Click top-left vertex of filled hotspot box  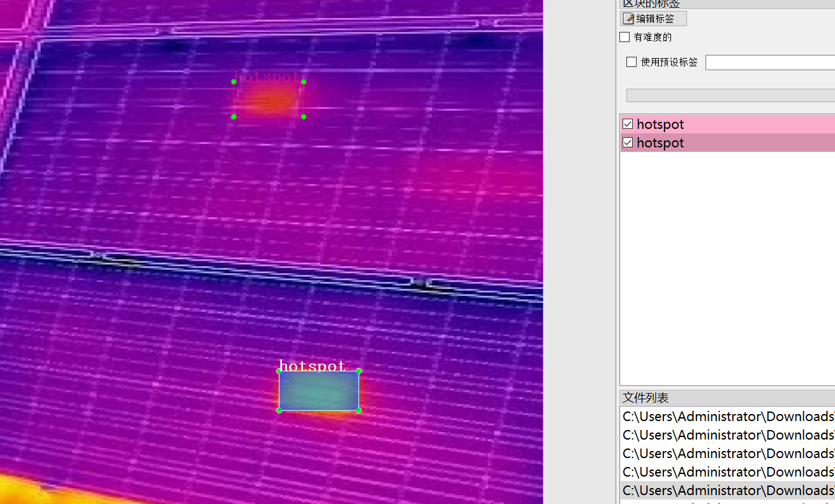tap(279, 371)
